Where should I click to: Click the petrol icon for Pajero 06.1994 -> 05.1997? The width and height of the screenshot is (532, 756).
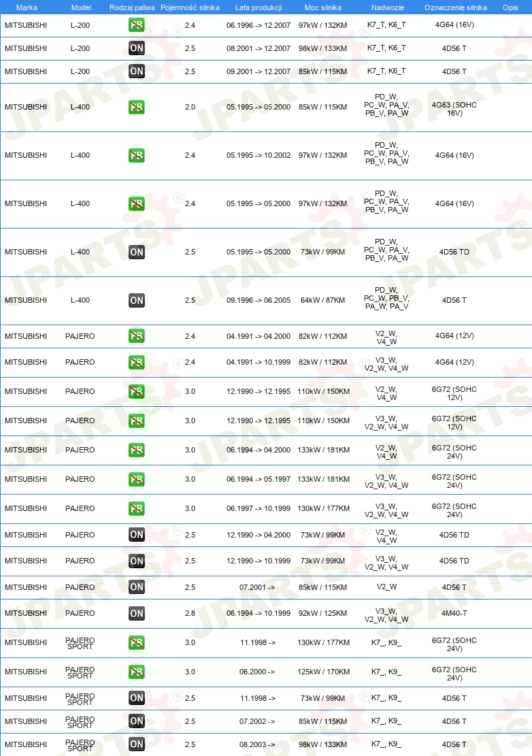[136, 479]
